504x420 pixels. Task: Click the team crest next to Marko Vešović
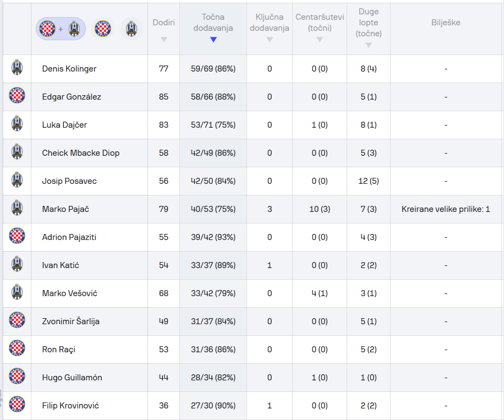click(17, 293)
